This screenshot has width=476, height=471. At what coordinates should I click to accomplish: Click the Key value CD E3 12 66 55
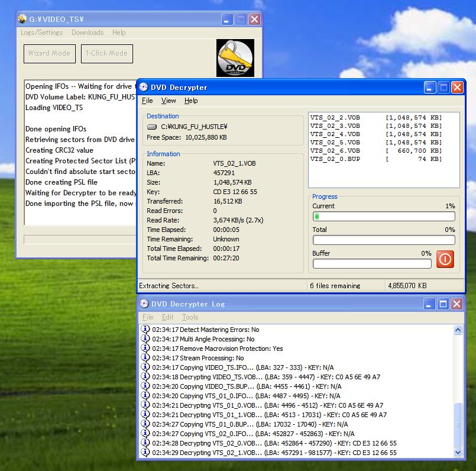click(x=235, y=192)
